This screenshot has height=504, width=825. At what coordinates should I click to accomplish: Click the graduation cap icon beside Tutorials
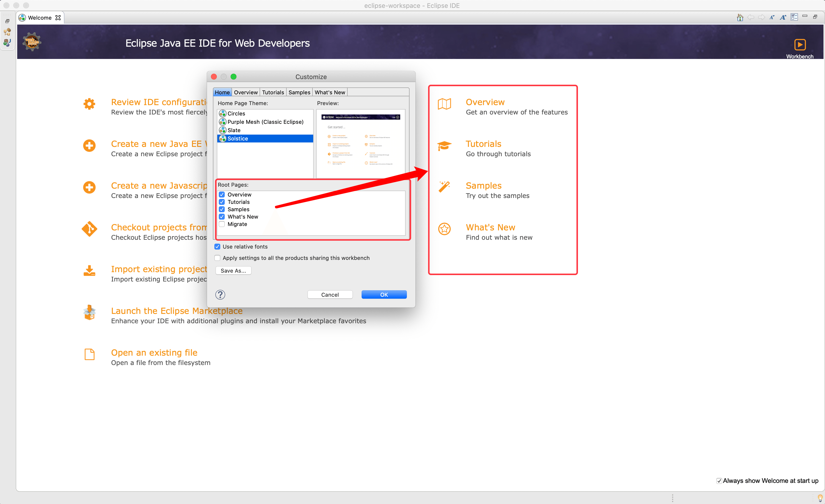444,146
